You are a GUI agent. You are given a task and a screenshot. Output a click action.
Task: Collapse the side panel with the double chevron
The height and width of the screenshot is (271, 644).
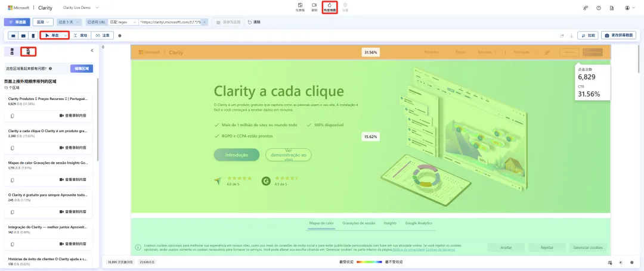92,51
